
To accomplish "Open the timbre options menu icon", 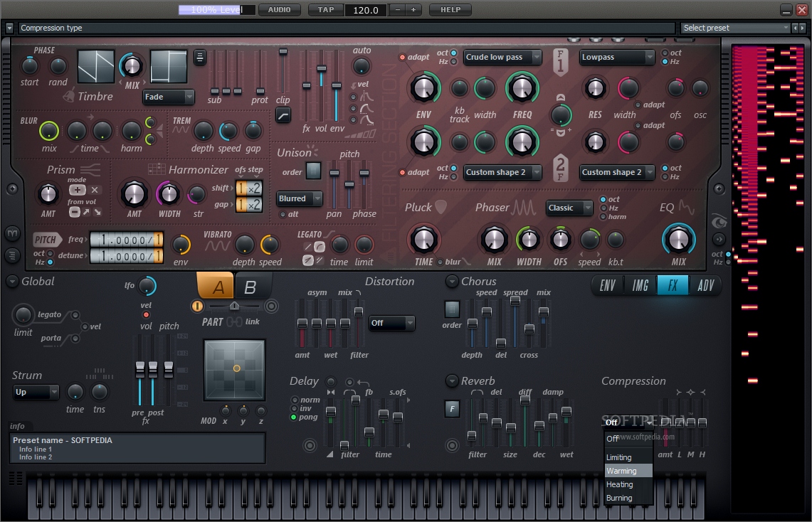I will pyautogui.click(x=200, y=57).
